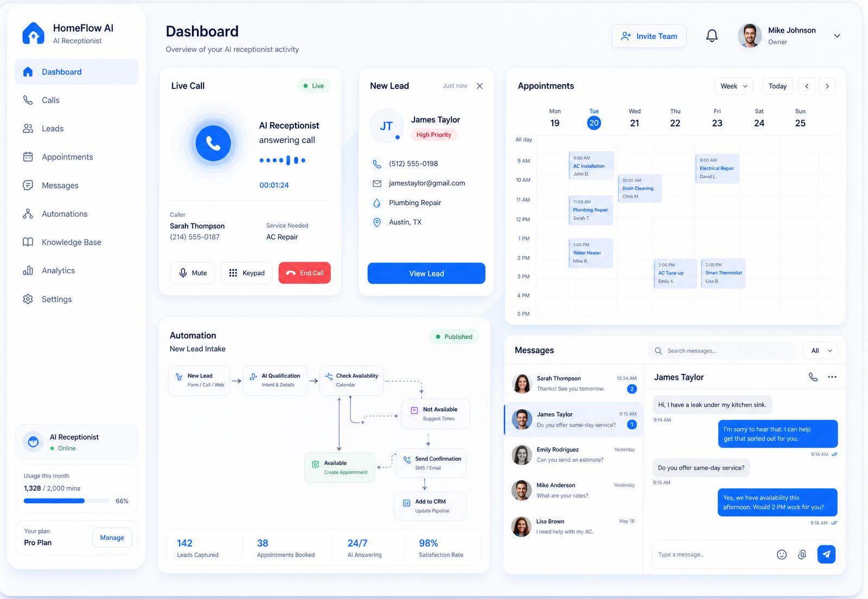The image size is (868, 599).
Task: Click the JT avatar of James Taylor
Action: coord(386,126)
